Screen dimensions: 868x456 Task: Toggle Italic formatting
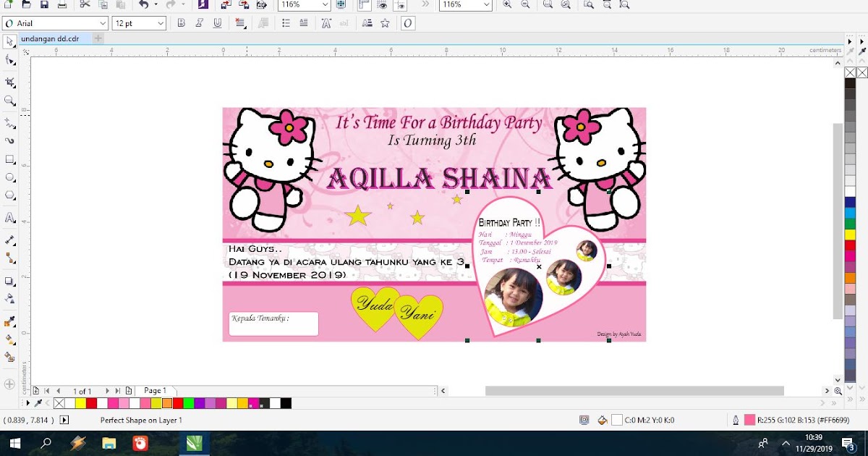(x=199, y=23)
